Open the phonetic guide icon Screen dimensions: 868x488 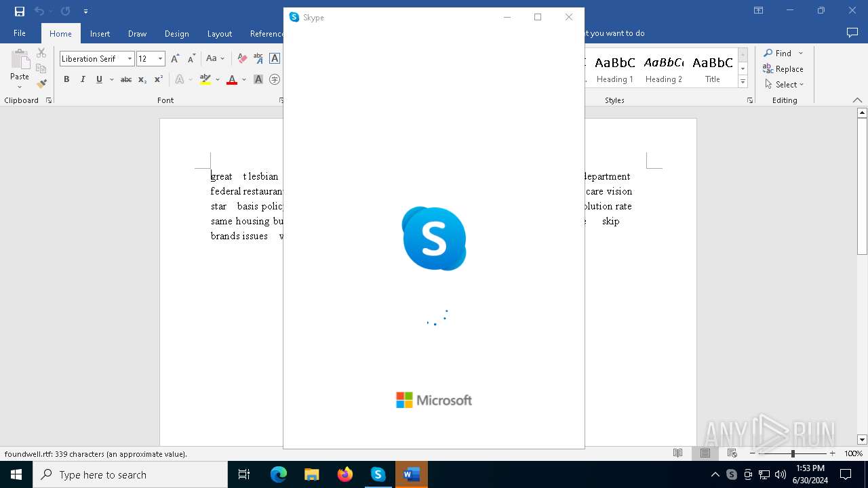[258, 59]
